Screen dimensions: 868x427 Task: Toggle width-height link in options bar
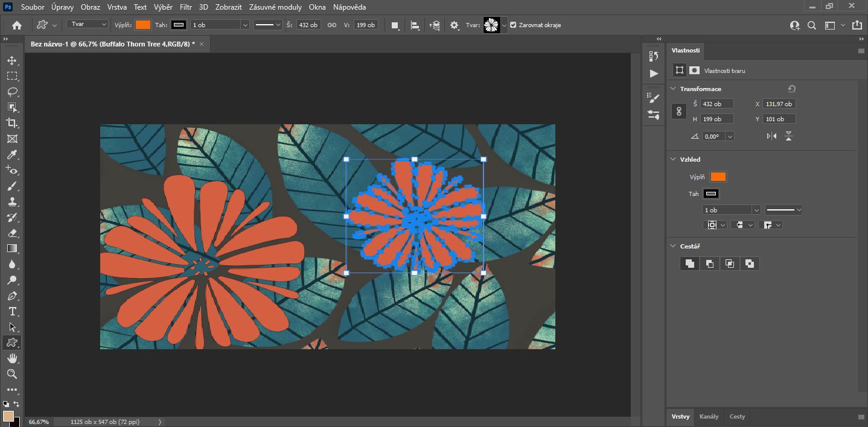(x=331, y=25)
